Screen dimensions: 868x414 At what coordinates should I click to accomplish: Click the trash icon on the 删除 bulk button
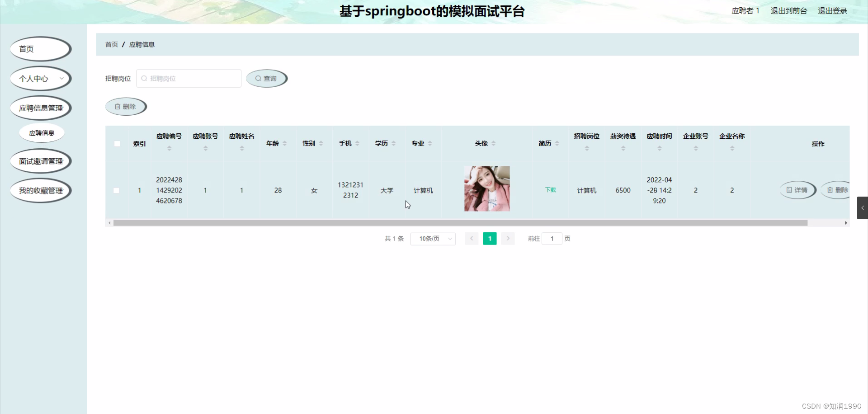tap(118, 107)
